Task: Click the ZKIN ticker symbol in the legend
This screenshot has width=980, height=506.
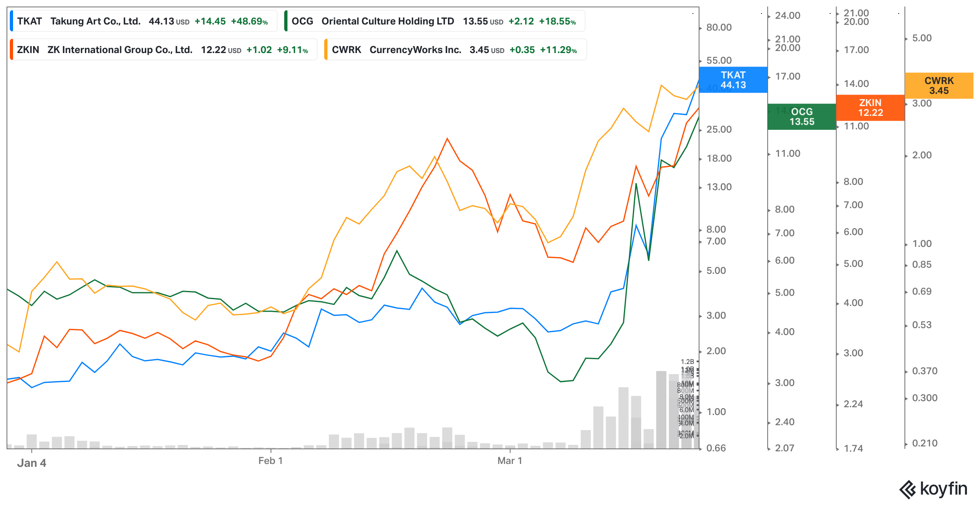Action: coord(28,50)
